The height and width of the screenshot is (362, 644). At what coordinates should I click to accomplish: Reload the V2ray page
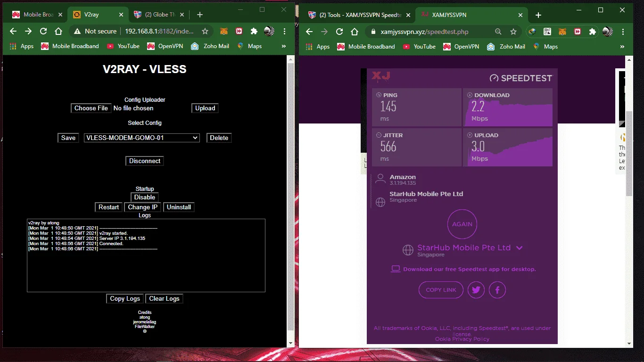[43, 31]
